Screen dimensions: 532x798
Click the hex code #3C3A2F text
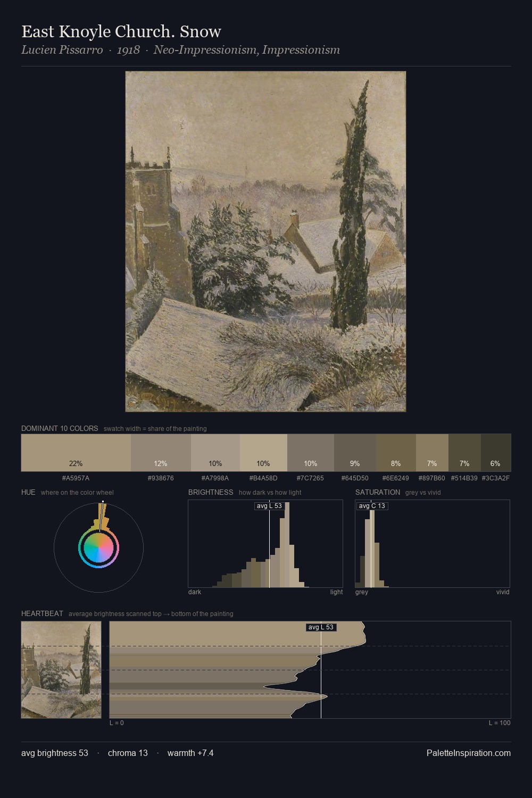pos(496,478)
